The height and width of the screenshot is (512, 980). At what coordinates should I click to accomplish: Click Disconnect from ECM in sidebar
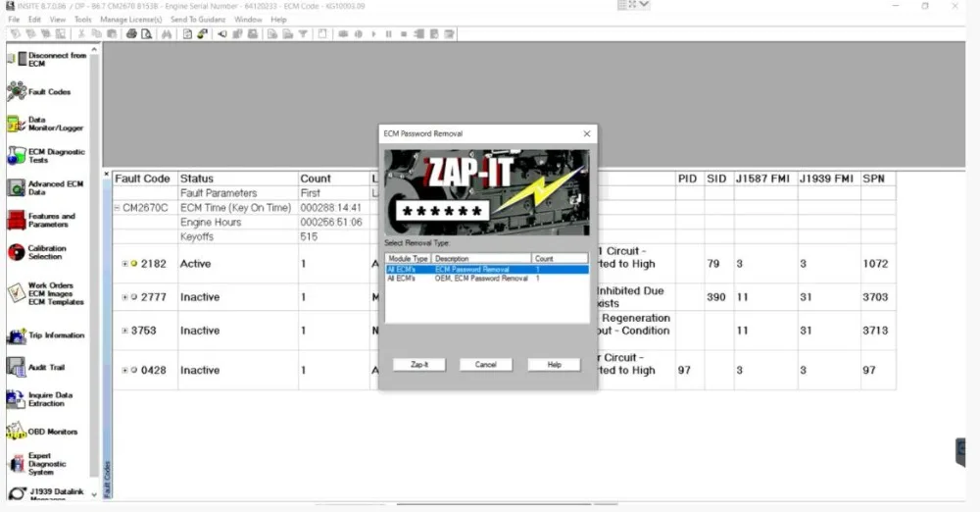pyautogui.click(x=47, y=60)
